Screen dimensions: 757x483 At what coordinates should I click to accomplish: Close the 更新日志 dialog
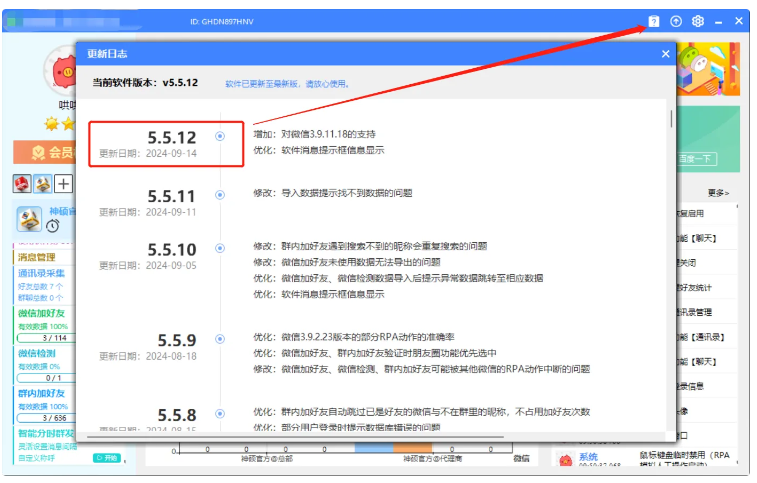click(x=665, y=54)
